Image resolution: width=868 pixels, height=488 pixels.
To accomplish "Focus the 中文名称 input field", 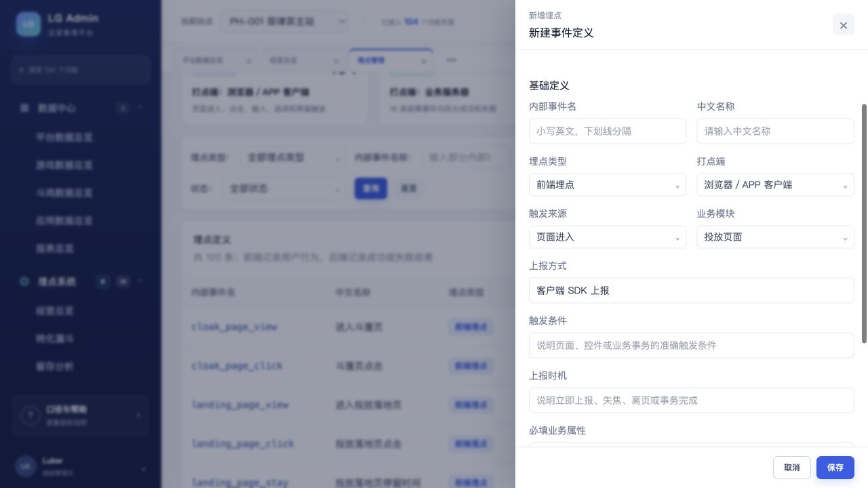I will tap(776, 131).
